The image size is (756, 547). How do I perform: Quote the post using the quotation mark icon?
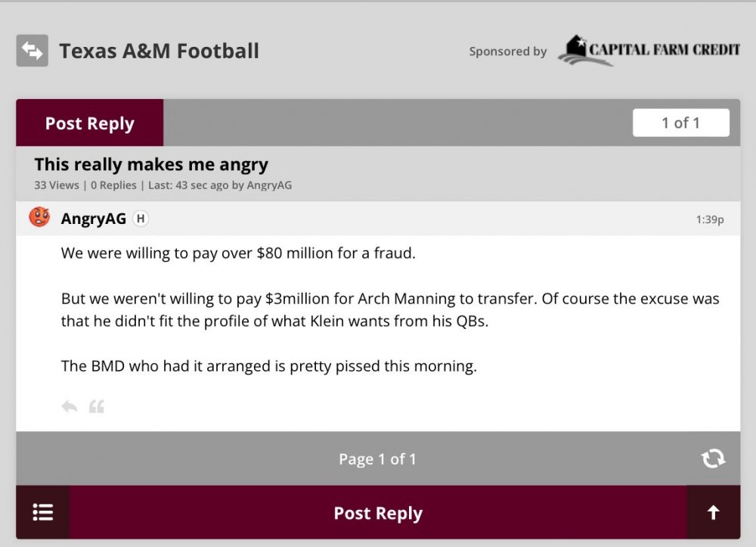[x=96, y=407]
